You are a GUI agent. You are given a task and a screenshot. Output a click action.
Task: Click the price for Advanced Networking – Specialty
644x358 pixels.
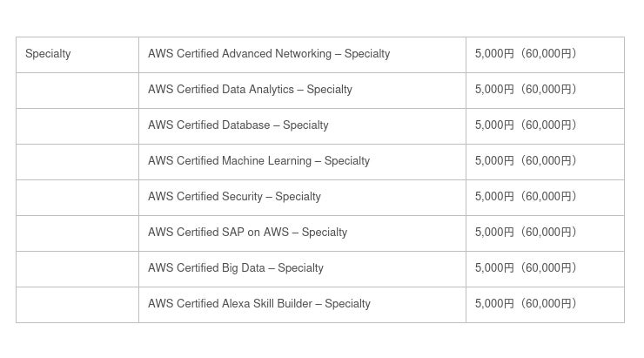tap(526, 54)
